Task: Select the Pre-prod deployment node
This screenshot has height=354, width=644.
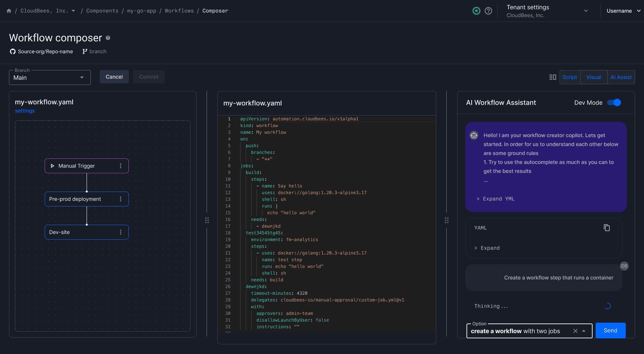Action: click(87, 199)
